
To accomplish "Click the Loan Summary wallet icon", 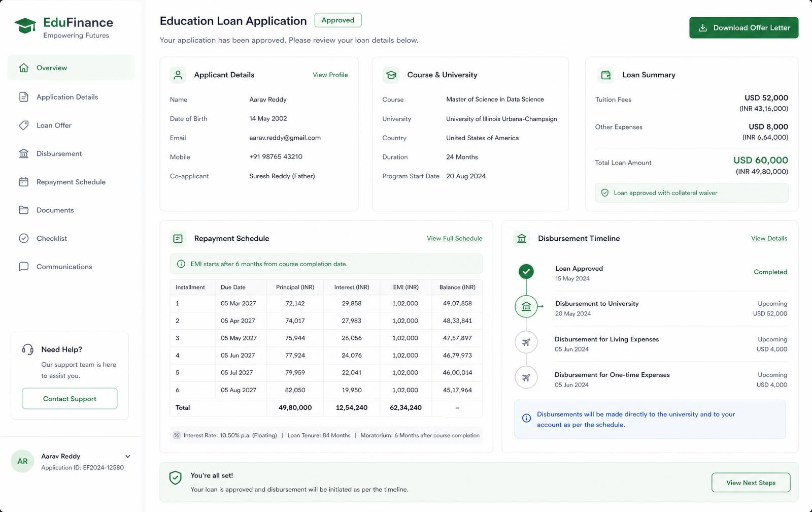I will point(606,75).
